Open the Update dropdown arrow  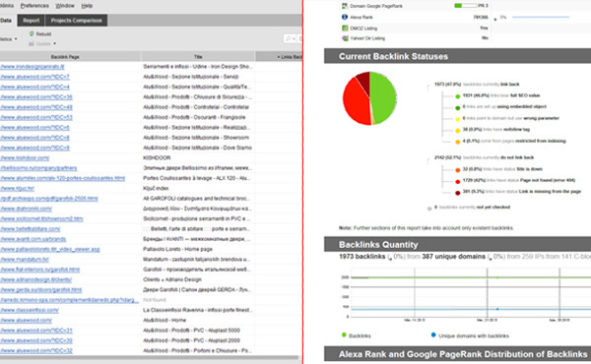point(54,44)
